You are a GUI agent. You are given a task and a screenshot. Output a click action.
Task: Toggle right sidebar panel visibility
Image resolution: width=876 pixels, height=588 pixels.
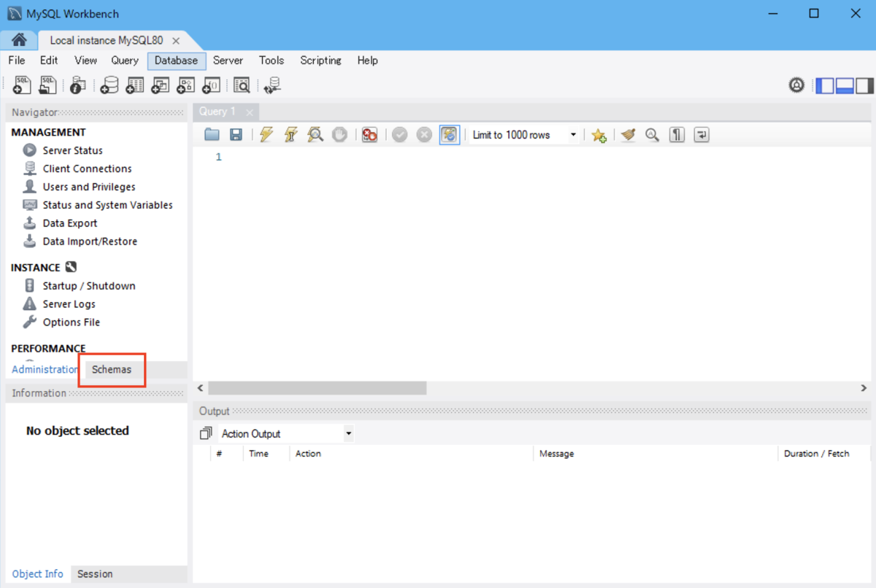[x=864, y=85]
